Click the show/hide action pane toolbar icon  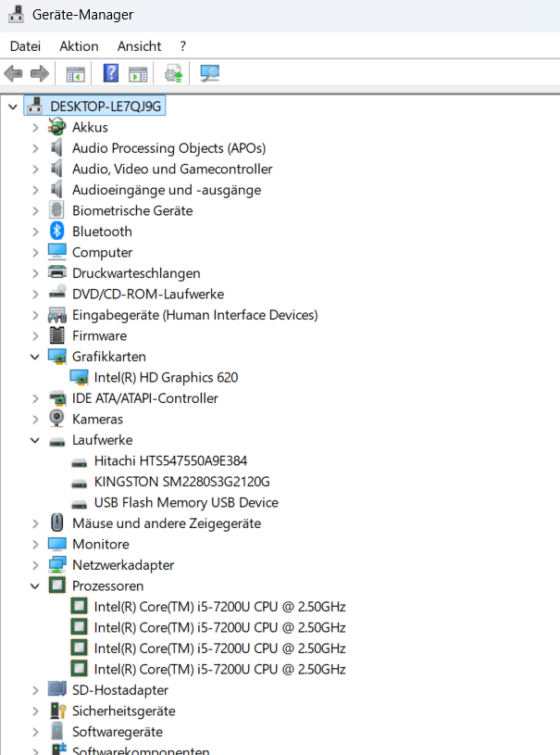138,74
